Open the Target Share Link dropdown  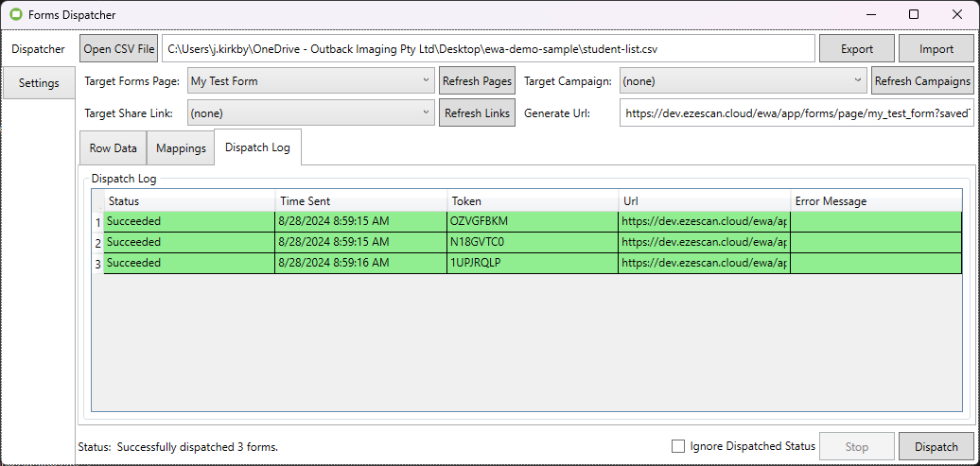(310, 113)
